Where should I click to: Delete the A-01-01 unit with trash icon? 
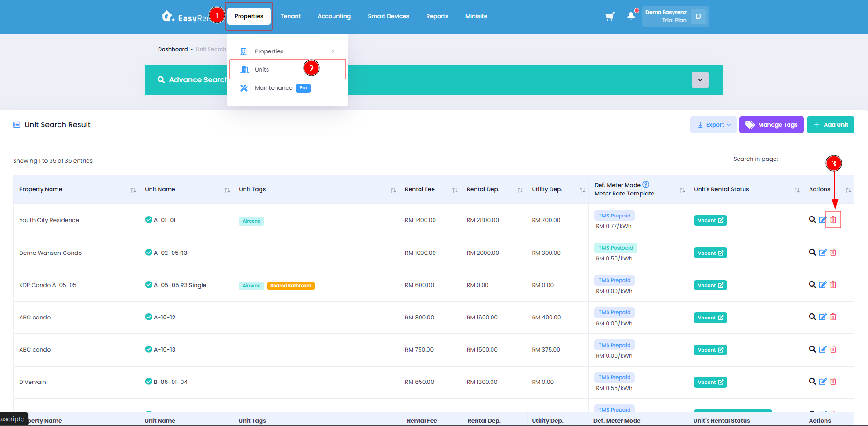(x=833, y=220)
